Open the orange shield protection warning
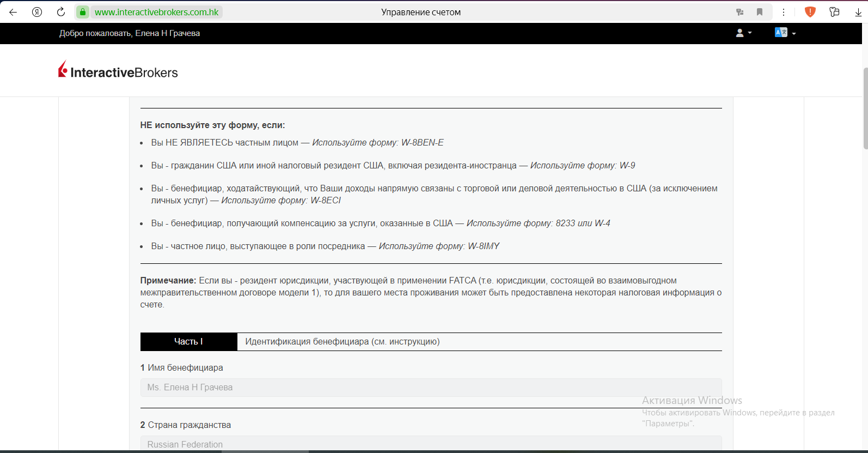The image size is (868, 453). pyautogui.click(x=810, y=12)
